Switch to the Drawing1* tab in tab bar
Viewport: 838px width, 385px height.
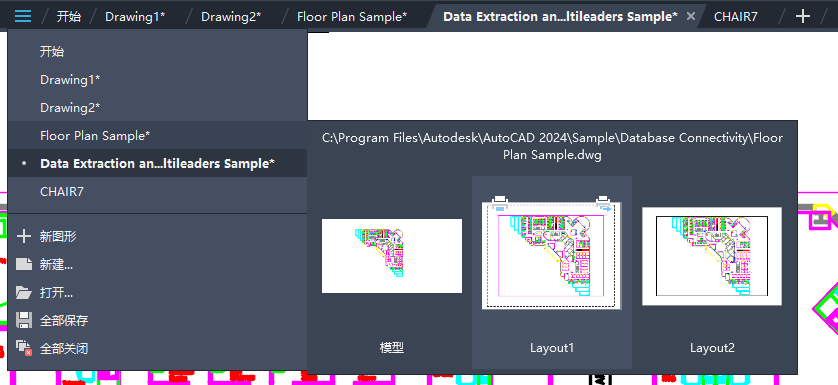click(x=135, y=17)
